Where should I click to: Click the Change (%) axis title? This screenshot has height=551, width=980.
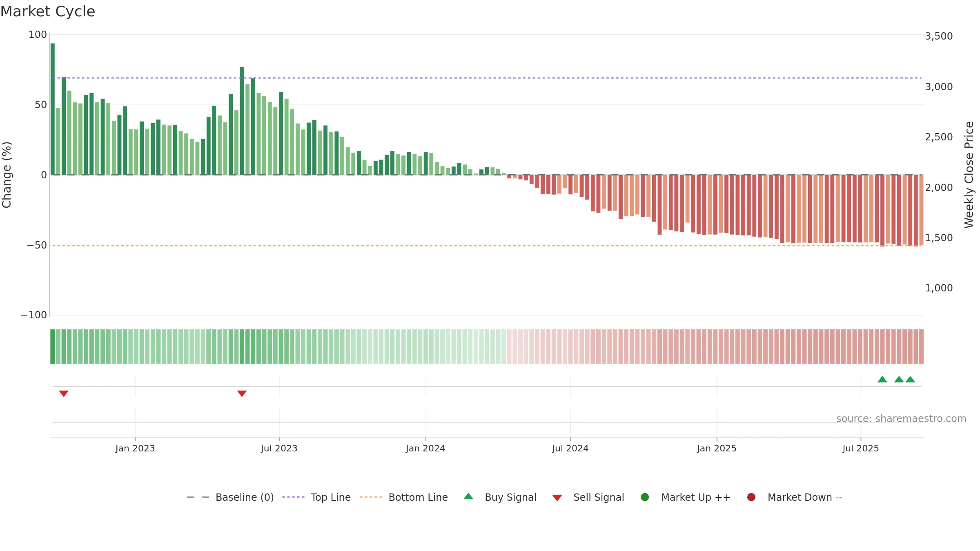pyautogui.click(x=7, y=175)
